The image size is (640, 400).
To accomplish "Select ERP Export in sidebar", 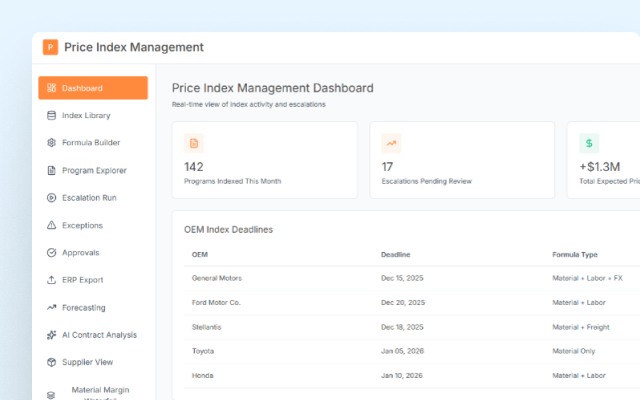I will (93, 280).
